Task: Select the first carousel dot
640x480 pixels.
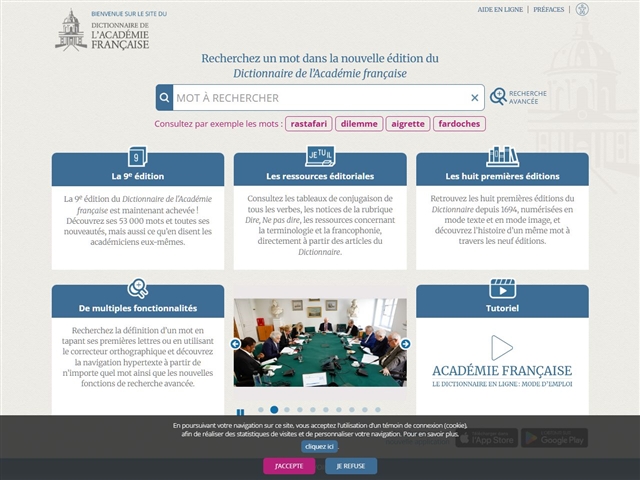Action: click(x=261, y=410)
